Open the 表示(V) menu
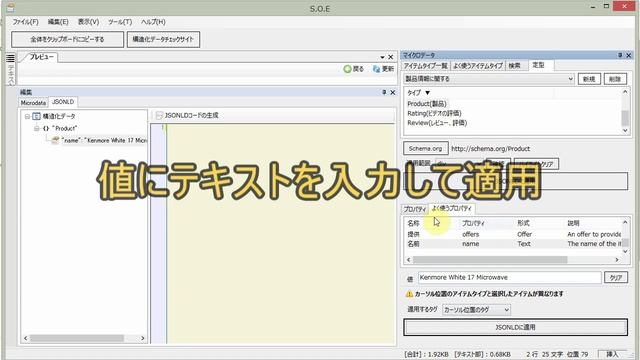This screenshot has width=640, height=360. pos(88,22)
